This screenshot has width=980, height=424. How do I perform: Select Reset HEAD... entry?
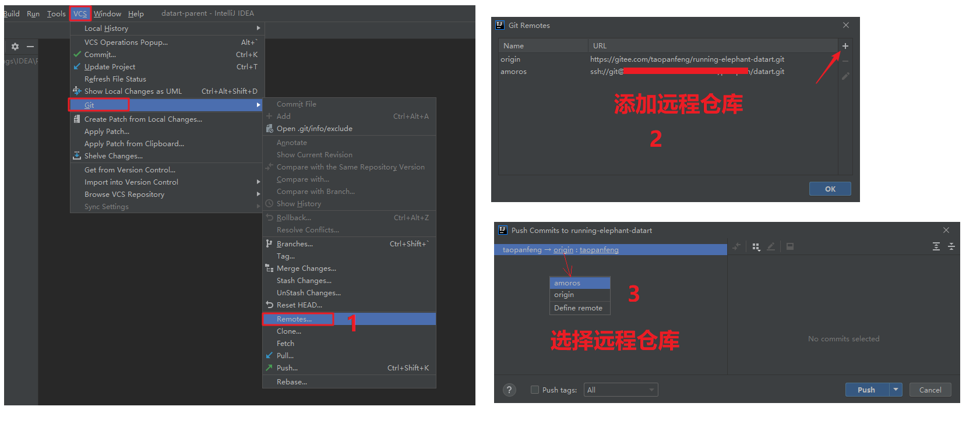pyautogui.click(x=349, y=305)
